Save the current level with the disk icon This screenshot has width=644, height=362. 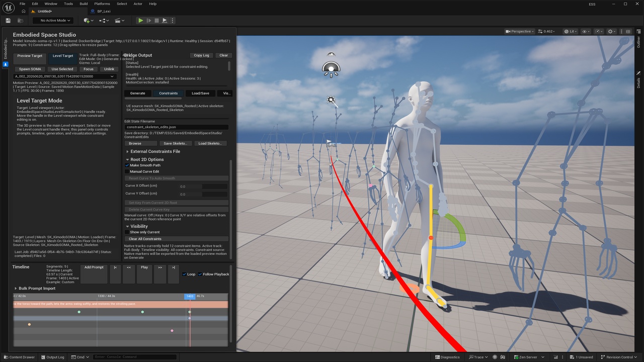(x=8, y=21)
